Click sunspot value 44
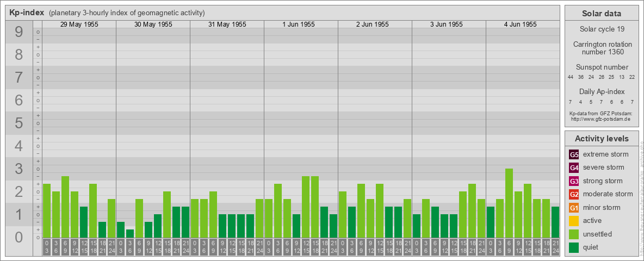 point(571,77)
